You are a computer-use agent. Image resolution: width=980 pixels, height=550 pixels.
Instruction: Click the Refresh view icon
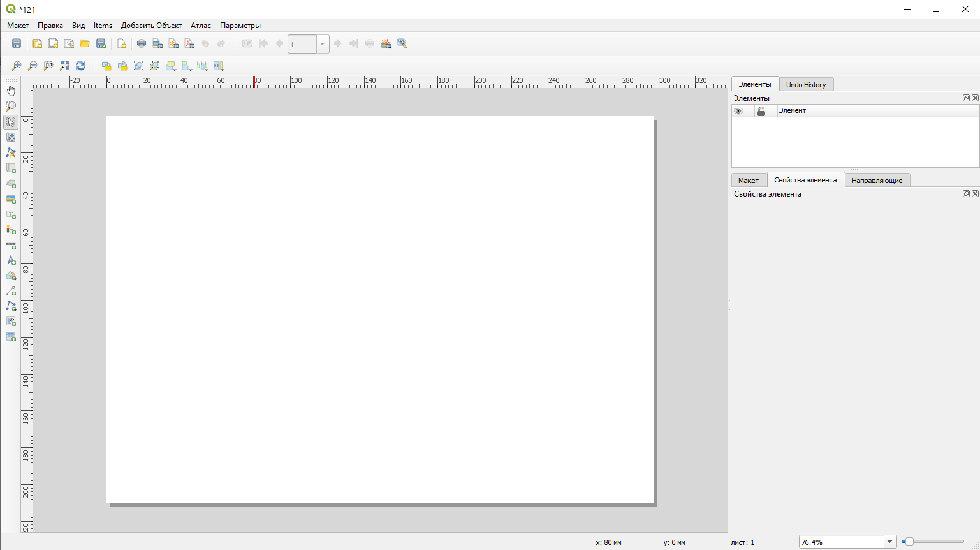80,66
